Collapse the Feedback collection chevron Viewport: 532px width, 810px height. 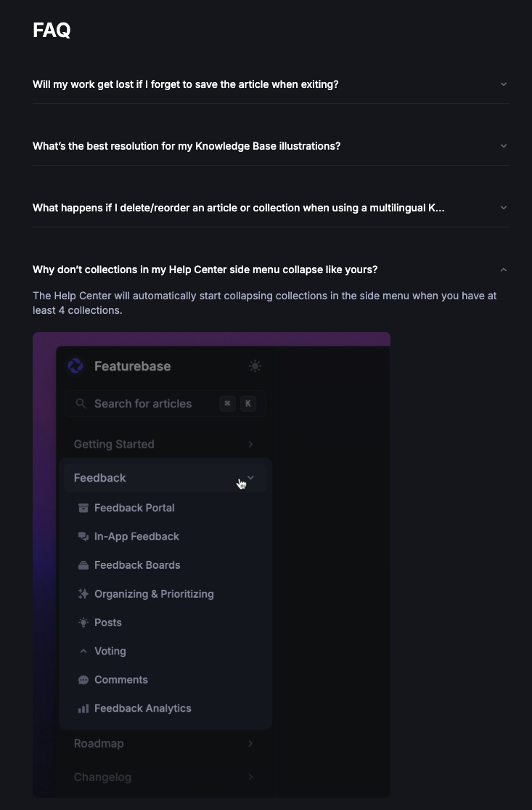(x=251, y=477)
